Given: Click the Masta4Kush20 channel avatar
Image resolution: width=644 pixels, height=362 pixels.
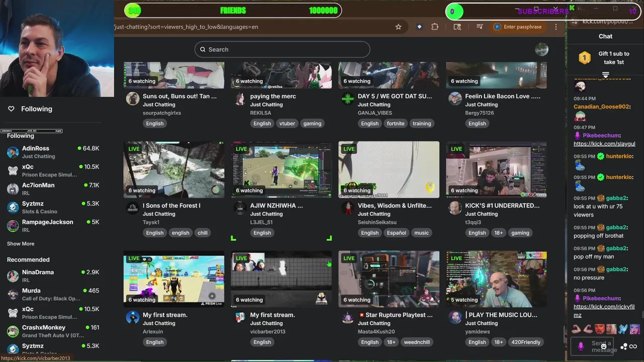Looking at the screenshot, I should tap(348, 317).
